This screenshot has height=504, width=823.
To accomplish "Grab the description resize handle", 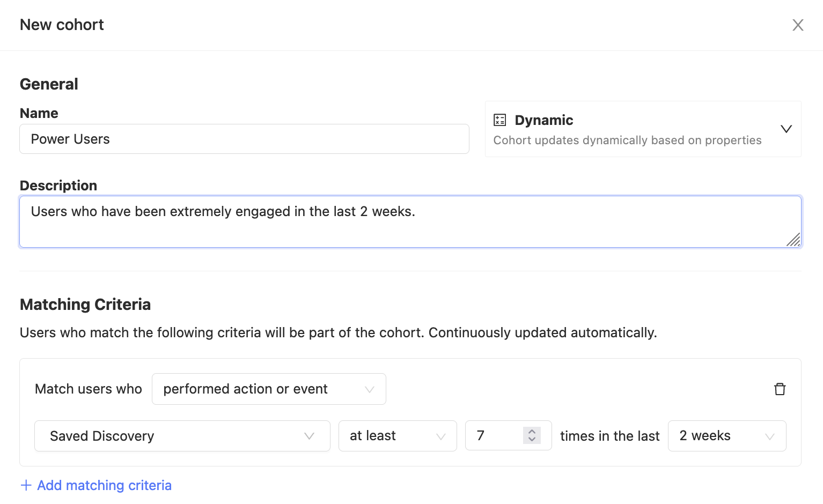I will [x=793, y=240].
